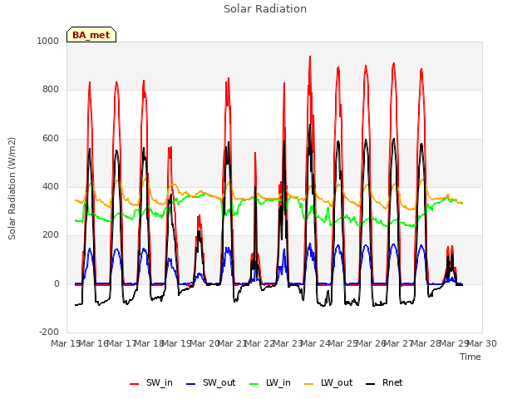Toggle the SW_out legend label
The width and height of the screenshot is (532, 399).
point(219,382)
